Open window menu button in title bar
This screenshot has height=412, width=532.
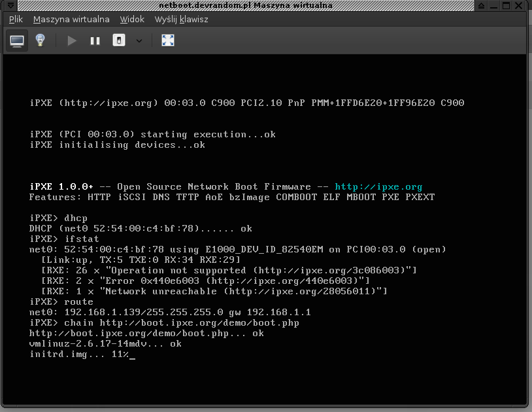10,5
